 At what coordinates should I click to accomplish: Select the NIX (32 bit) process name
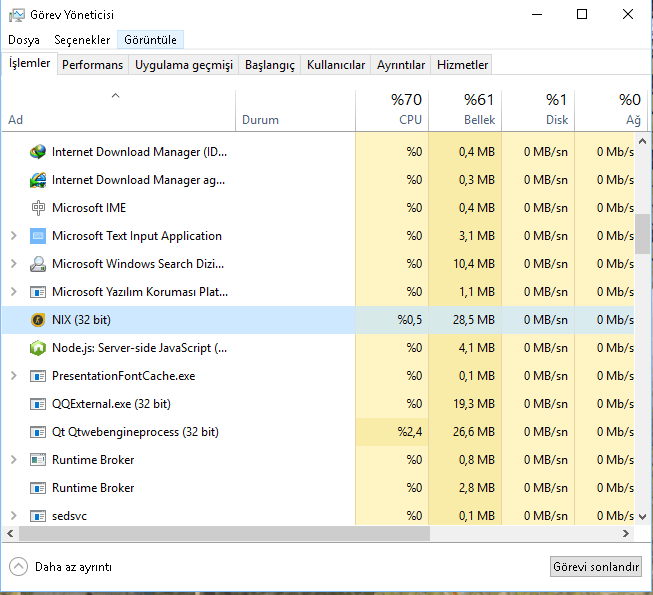point(81,320)
